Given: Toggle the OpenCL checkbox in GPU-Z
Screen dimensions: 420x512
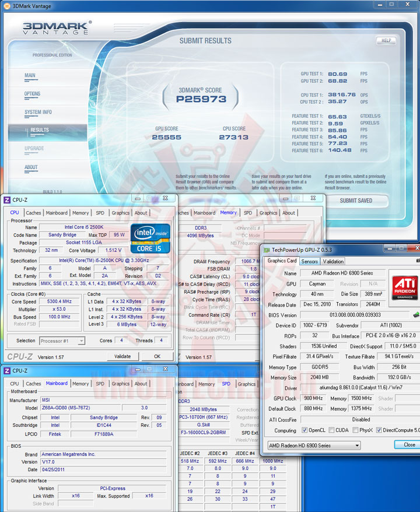Looking at the screenshot, I should 304,430.
